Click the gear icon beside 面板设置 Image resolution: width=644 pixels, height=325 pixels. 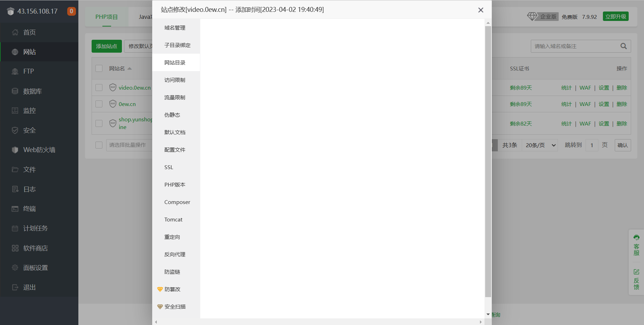point(15,268)
